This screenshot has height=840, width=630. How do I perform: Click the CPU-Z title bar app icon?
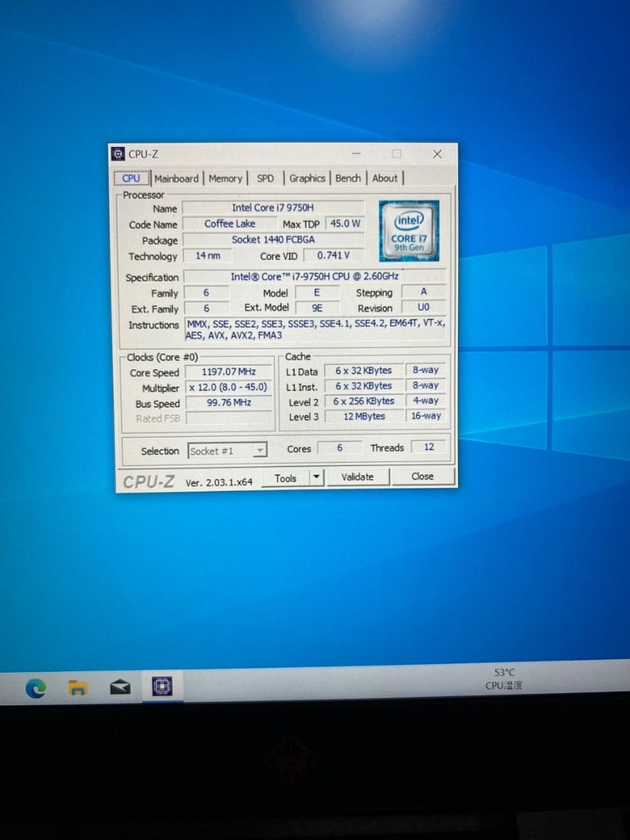click(118, 154)
